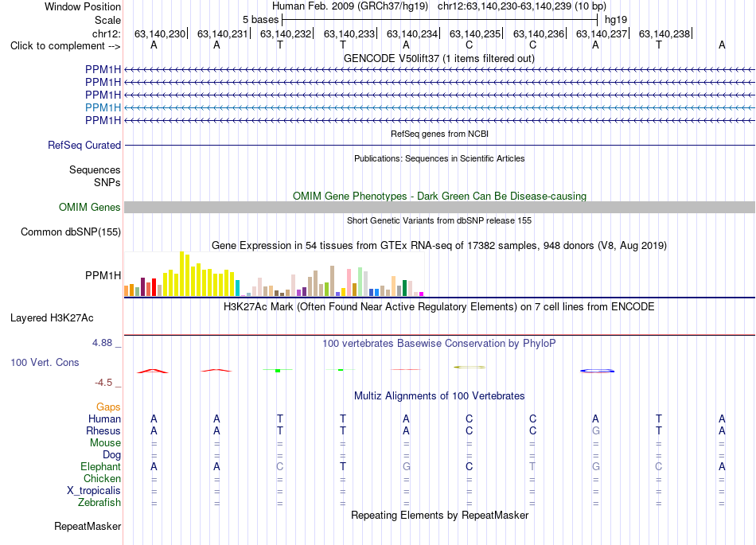Click the 63,140,234 ruler position
Screen dimensions: 756x545
point(411,33)
